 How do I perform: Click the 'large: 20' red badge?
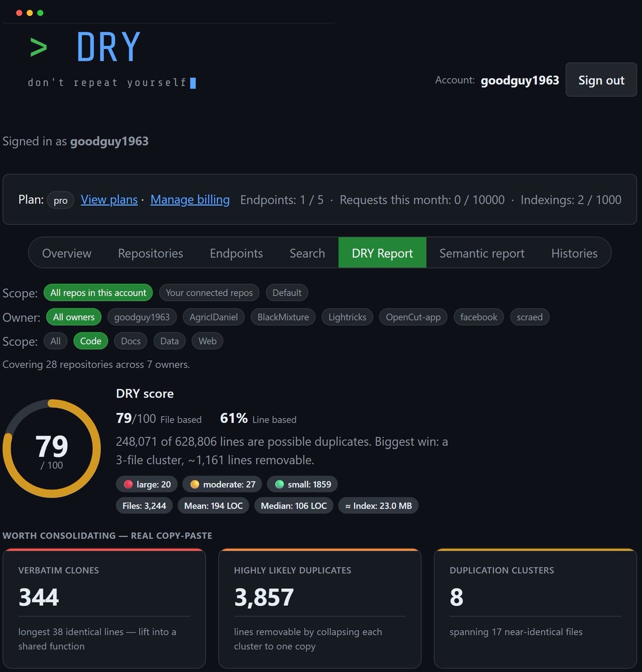[x=147, y=484]
